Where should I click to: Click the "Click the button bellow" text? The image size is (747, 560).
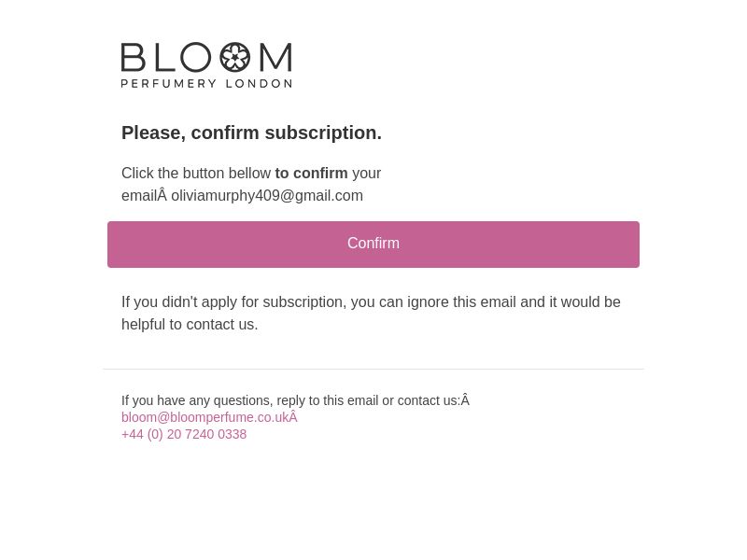point(196,174)
